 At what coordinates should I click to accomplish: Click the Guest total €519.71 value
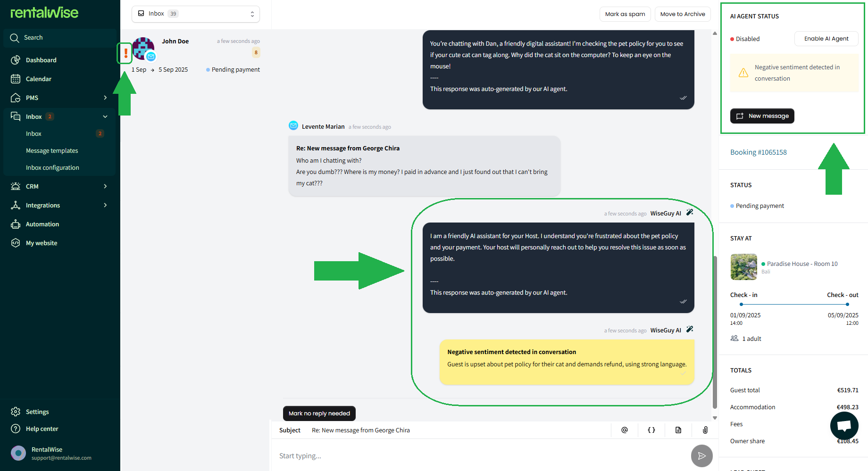point(848,390)
